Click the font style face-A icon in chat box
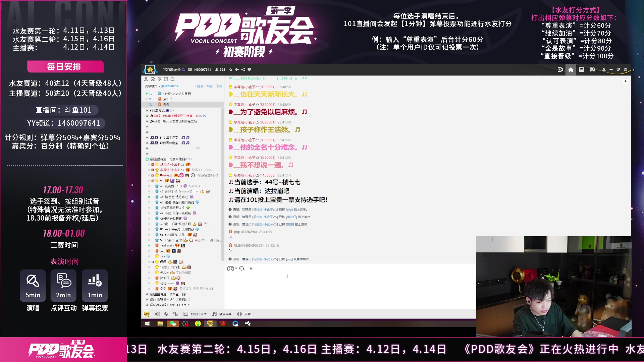 point(242,268)
